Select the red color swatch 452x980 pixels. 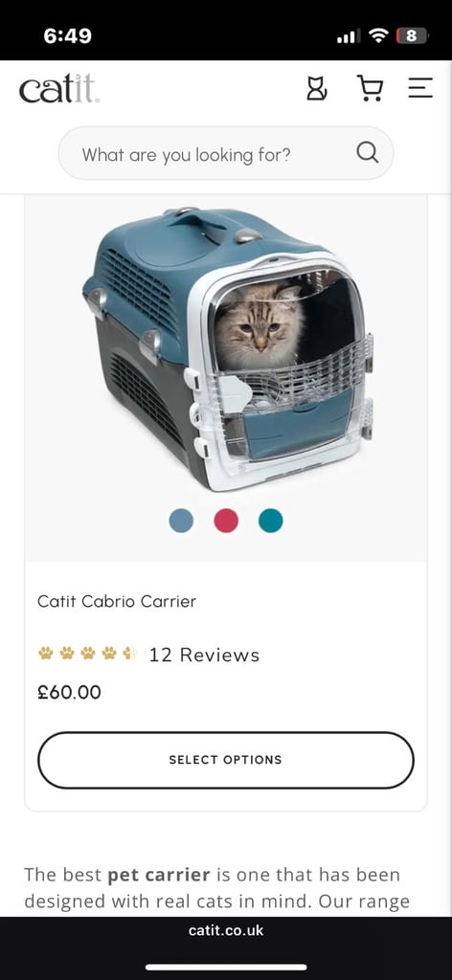tap(226, 521)
